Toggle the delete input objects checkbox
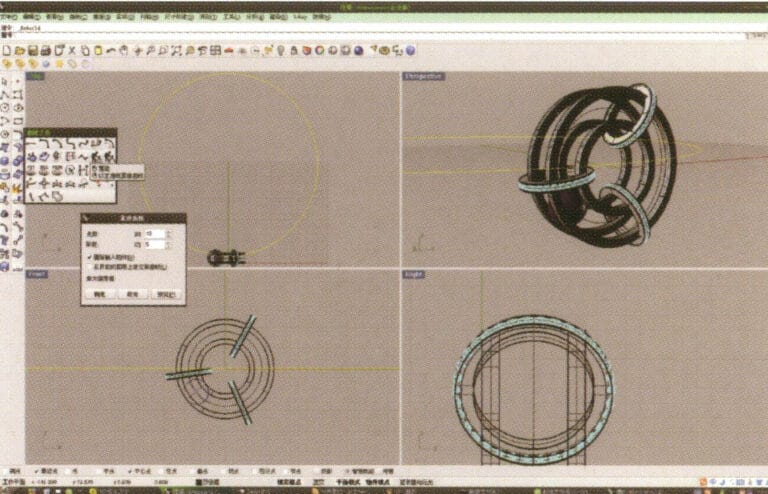This screenshot has height=494, width=768. tap(89, 256)
